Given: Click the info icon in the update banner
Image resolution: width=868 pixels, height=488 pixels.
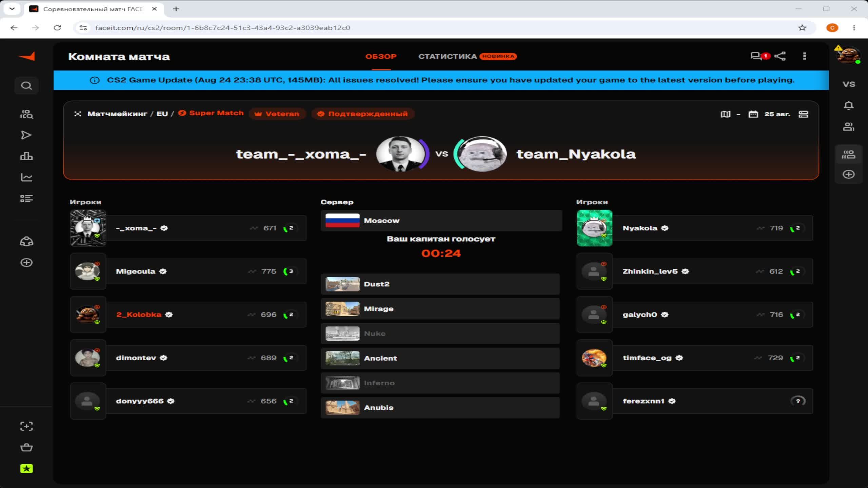Looking at the screenshot, I should (x=95, y=80).
